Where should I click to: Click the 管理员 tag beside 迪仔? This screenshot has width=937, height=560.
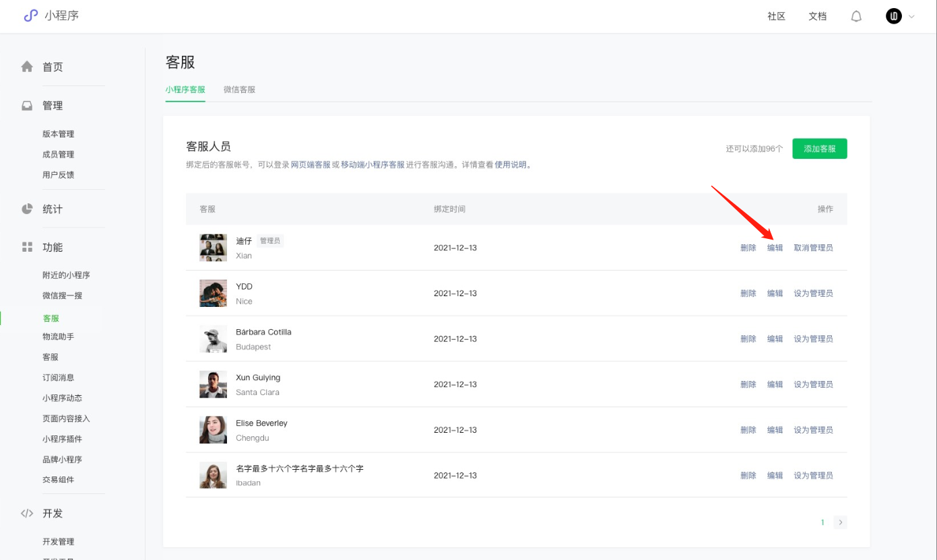pos(270,240)
